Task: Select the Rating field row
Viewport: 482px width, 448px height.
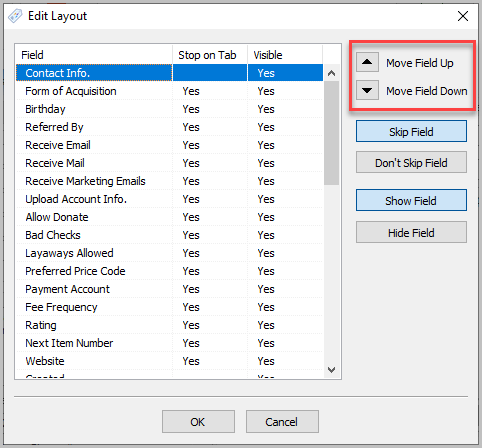Action: [x=169, y=325]
